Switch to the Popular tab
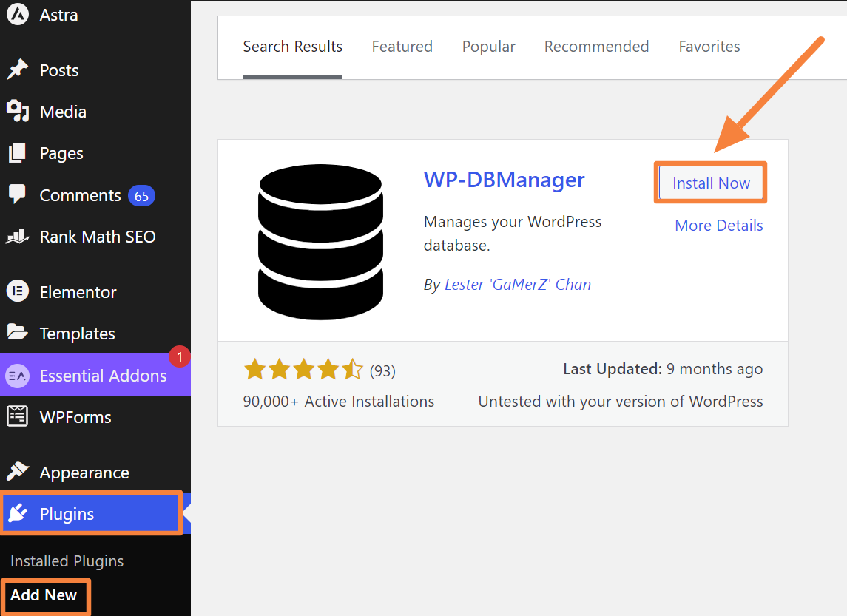This screenshot has width=847, height=616. [x=488, y=47]
